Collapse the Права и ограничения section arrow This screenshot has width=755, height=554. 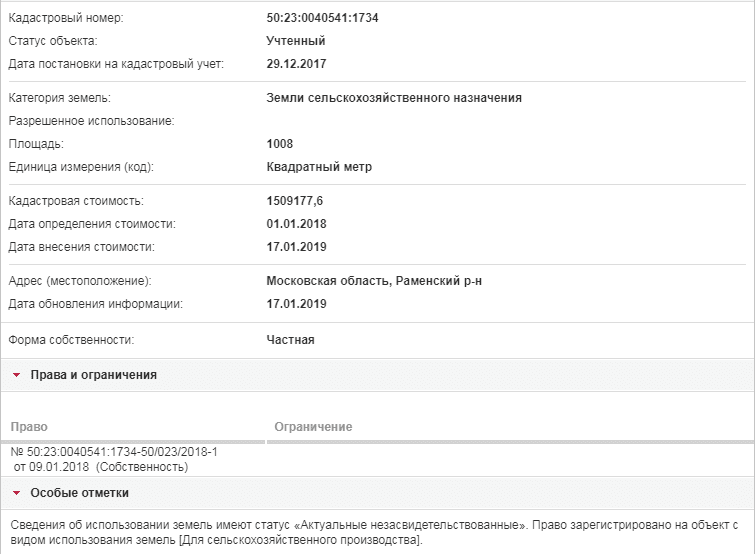[16, 375]
